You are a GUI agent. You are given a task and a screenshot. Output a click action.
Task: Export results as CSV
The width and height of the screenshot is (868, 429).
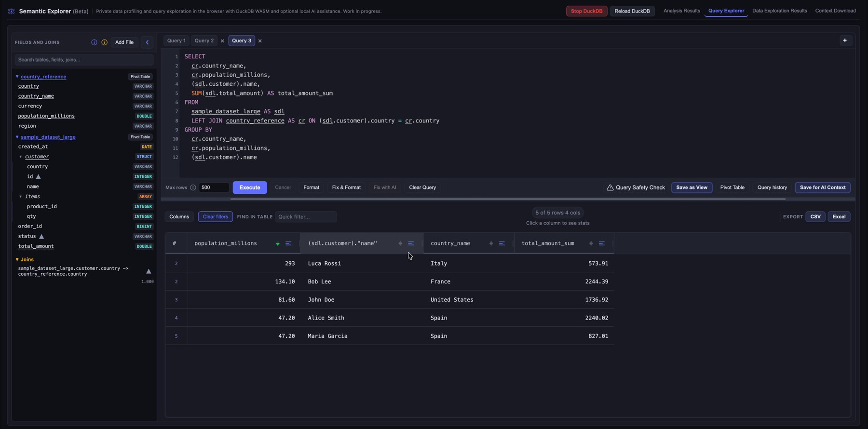pyautogui.click(x=815, y=217)
